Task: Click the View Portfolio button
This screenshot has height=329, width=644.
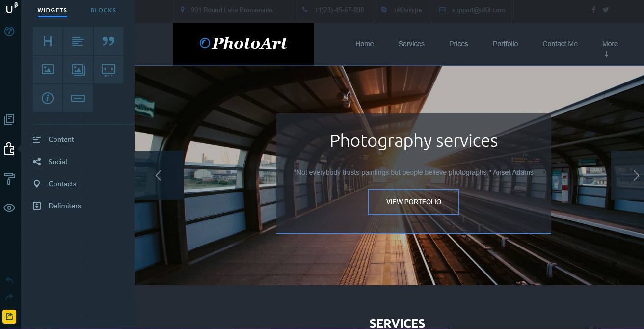Action: (413, 202)
